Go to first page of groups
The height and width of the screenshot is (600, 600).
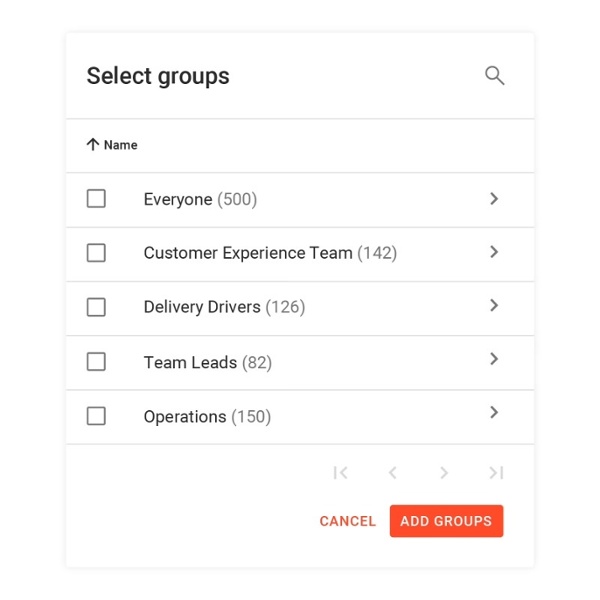tap(340, 473)
